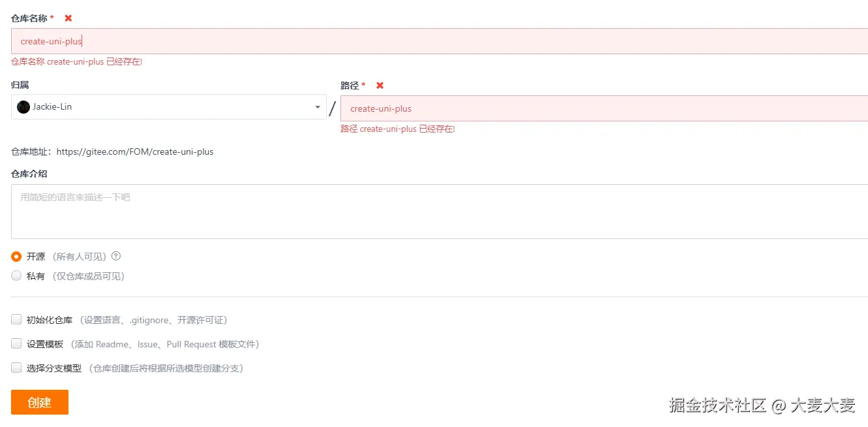The height and width of the screenshot is (427, 868).
Task: Select the 开源 radio button
Action: (x=16, y=257)
